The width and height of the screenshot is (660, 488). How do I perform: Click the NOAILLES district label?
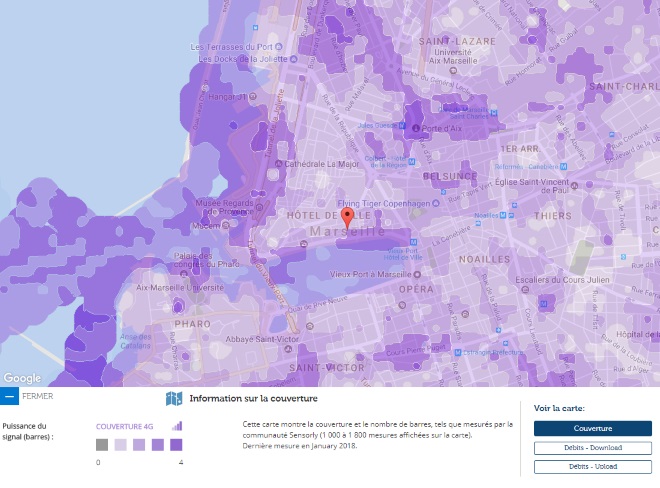coord(484,259)
